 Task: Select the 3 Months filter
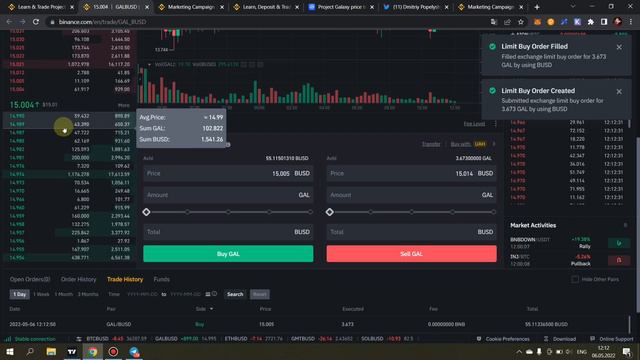(x=88, y=294)
